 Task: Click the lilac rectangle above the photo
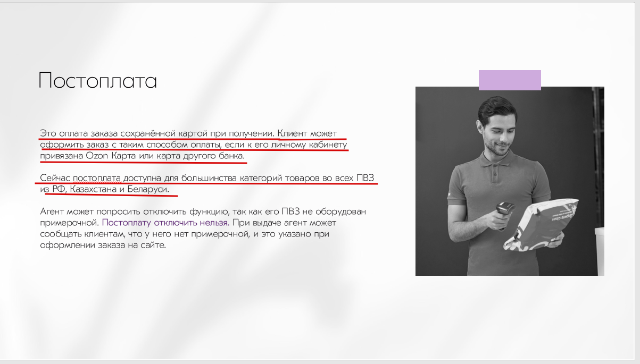click(x=510, y=80)
